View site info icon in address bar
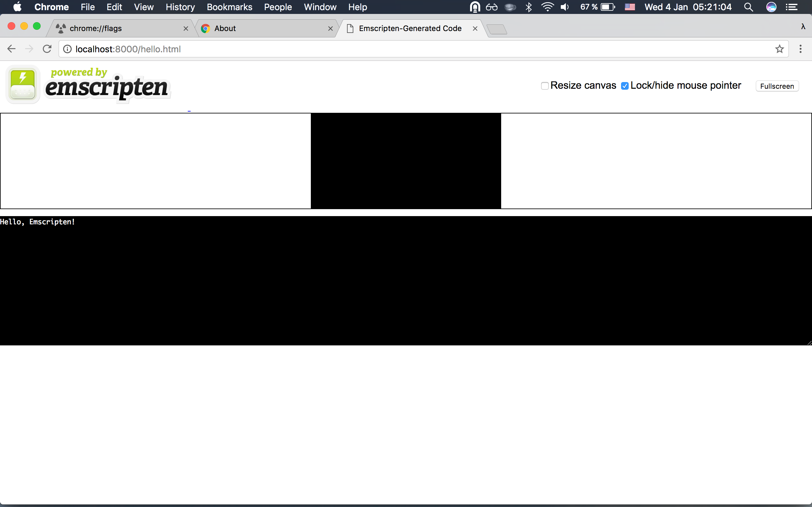 (x=68, y=49)
